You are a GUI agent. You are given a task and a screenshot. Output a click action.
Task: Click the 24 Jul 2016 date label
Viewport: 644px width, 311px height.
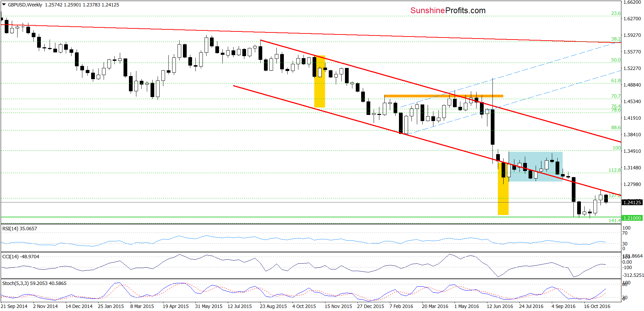531,306
